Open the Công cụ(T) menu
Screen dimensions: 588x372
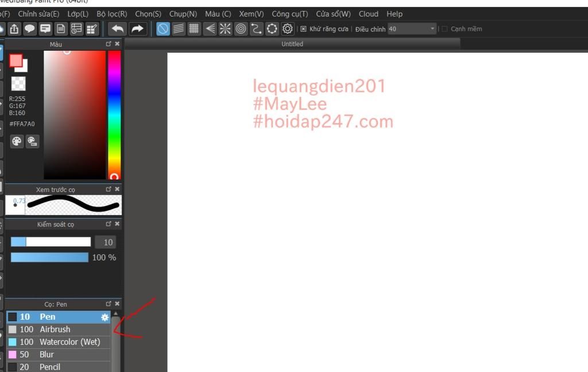pos(290,14)
